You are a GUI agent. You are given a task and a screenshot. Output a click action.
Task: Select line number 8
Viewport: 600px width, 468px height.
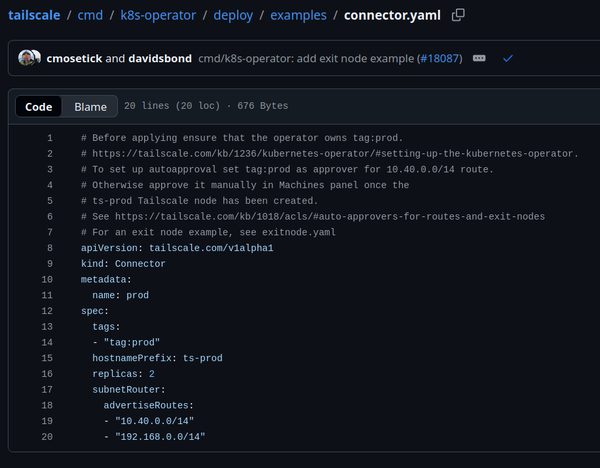pyautogui.click(x=50, y=248)
